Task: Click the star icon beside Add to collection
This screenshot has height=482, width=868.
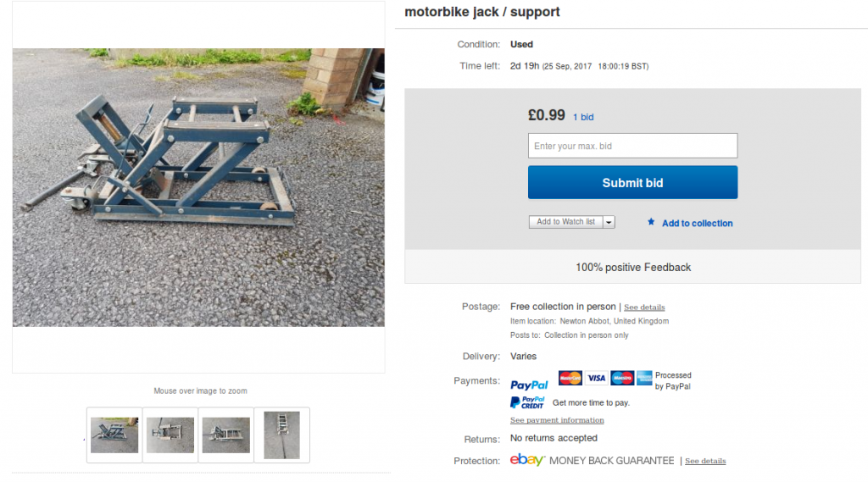Action: tap(651, 222)
